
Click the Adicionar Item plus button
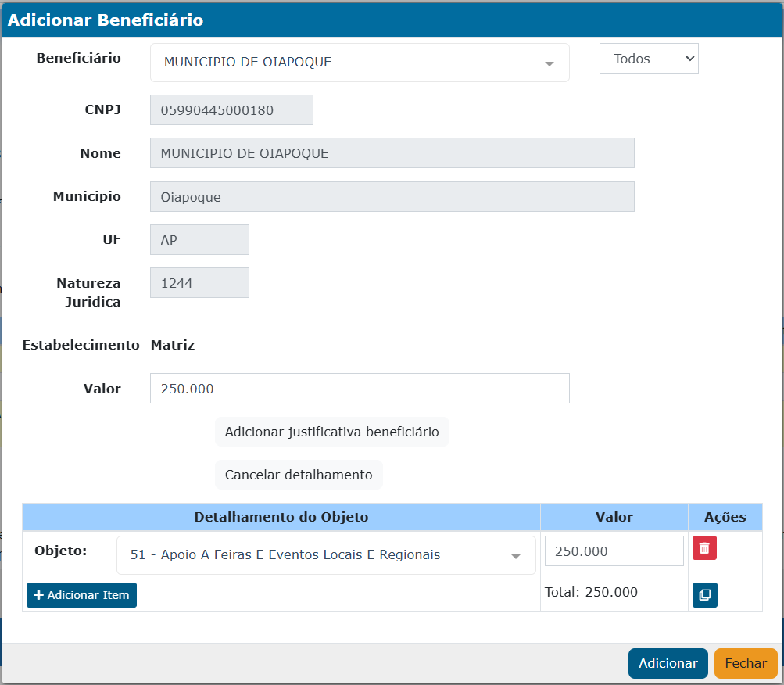(x=81, y=595)
